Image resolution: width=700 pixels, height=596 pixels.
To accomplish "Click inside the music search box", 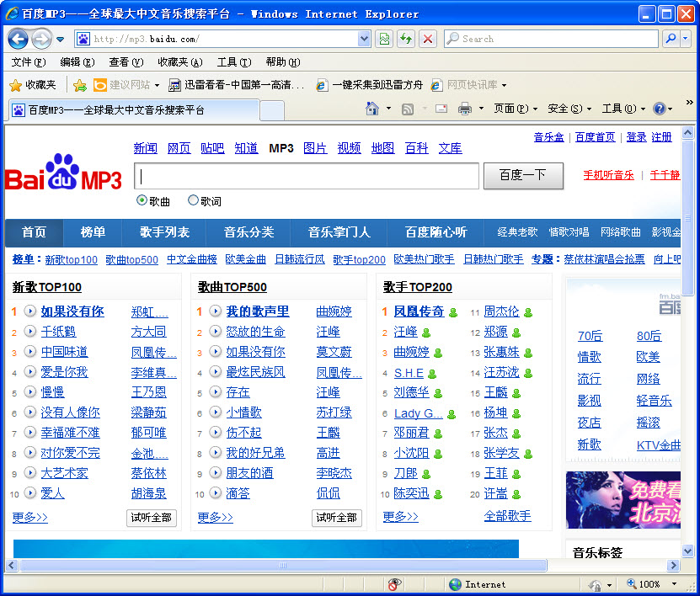I will pos(307,175).
